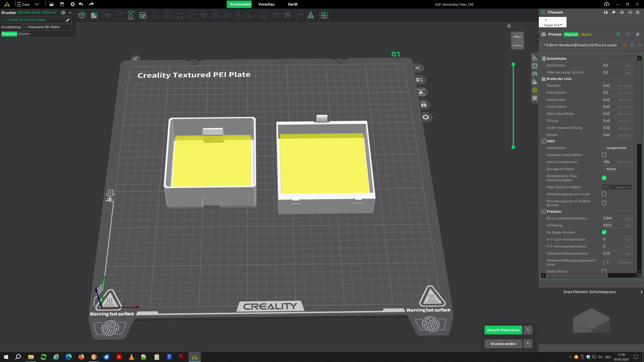Click the Add object cube icon
The image size is (644, 362).
coord(82,15)
